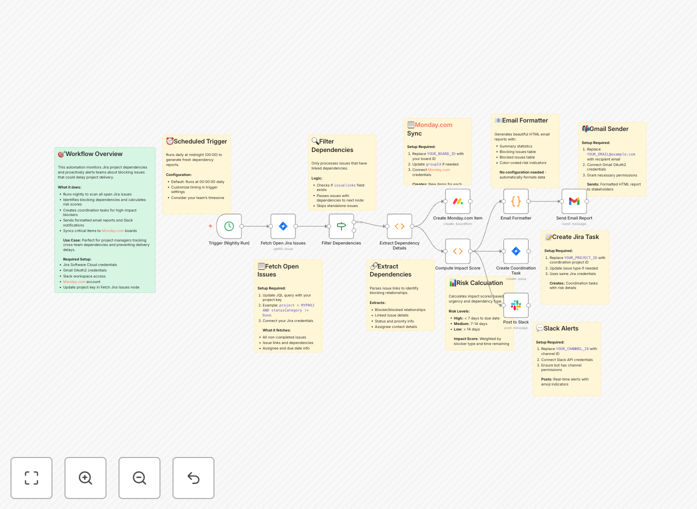Click the Monday.com account link under Required Setup
This screenshot has width=697, height=509.
tap(74, 281)
